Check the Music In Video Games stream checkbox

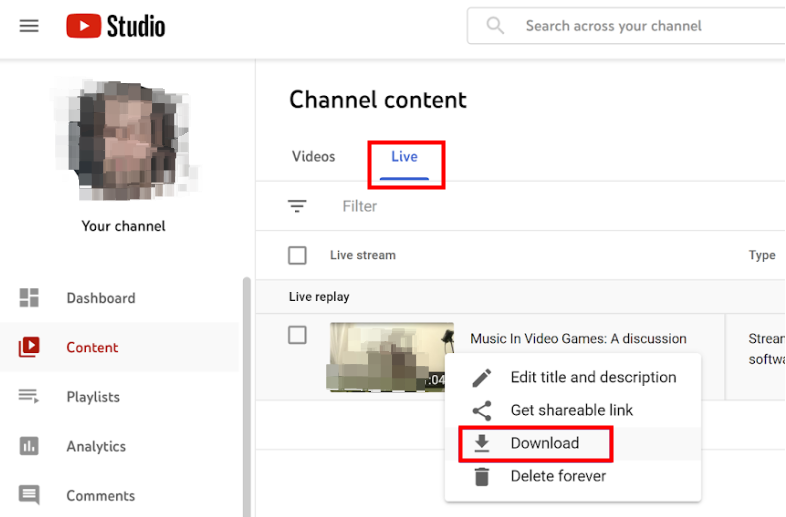pos(297,335)
